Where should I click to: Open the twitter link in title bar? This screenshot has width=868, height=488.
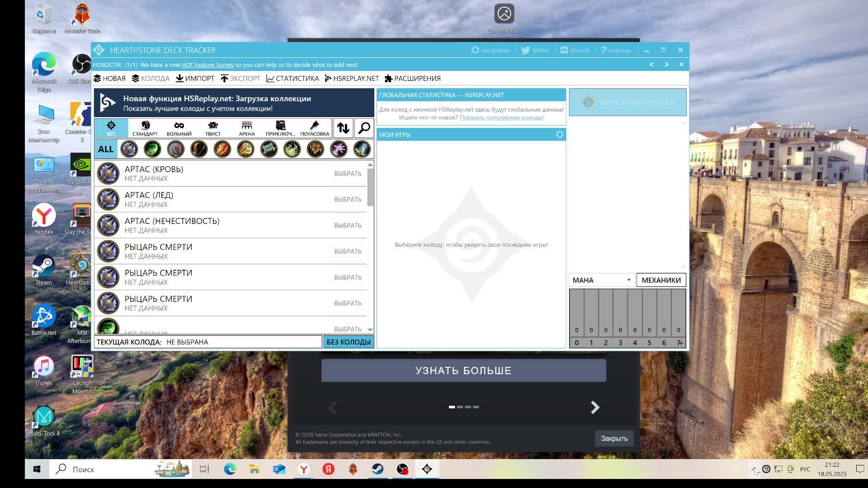tap(535, 50)
